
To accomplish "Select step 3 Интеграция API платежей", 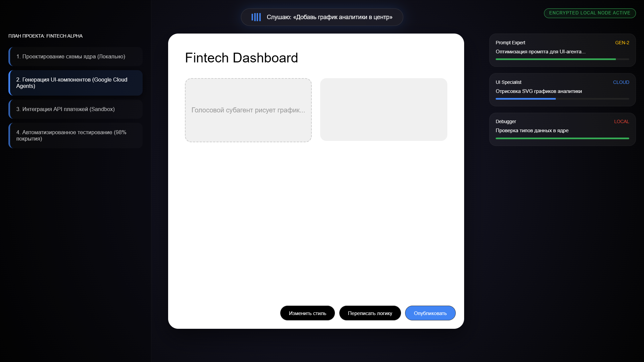I will (x=76, y=109).
